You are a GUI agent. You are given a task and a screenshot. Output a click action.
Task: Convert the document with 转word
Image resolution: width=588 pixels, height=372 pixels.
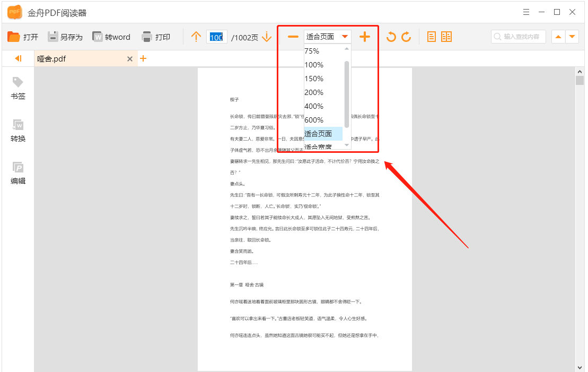click(x=111, y=37)
